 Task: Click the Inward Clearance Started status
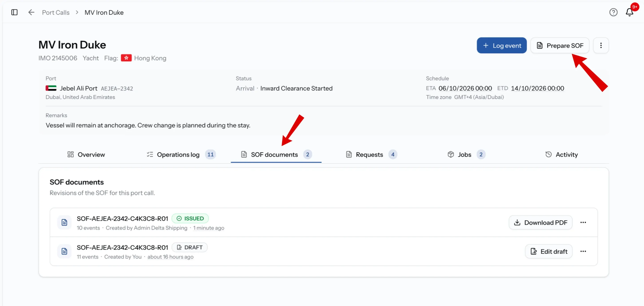[x=296, y=88]
